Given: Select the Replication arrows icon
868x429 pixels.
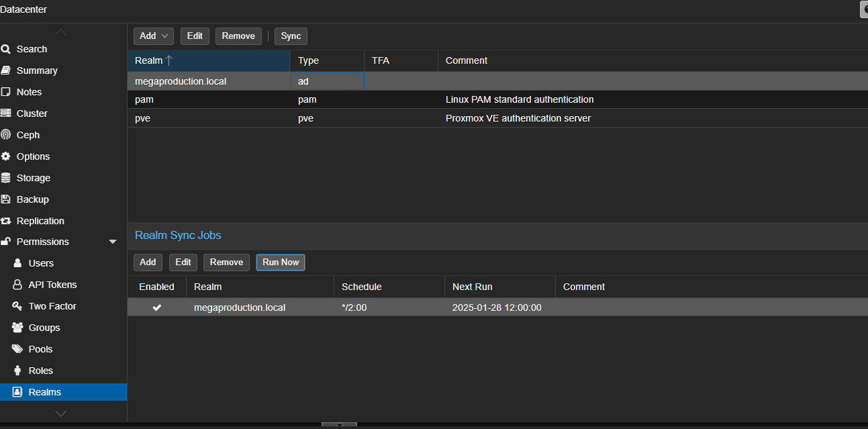Looking at the screenshot, I should tap(5, 221).
